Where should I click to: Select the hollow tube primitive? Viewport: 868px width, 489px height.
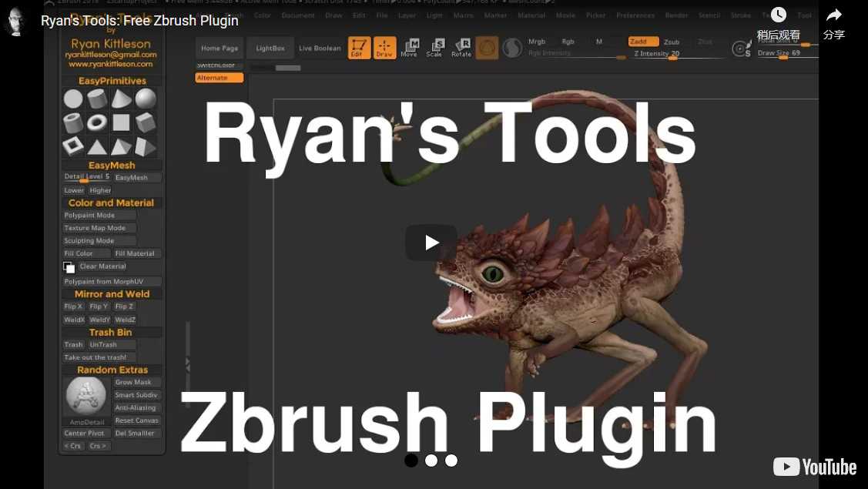coord(73,123)
